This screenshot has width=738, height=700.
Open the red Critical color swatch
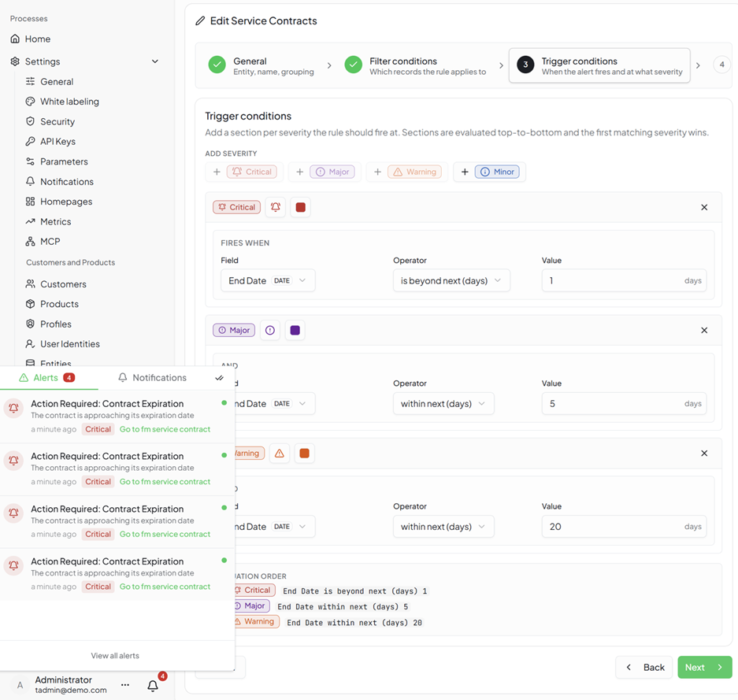(301, 207)
